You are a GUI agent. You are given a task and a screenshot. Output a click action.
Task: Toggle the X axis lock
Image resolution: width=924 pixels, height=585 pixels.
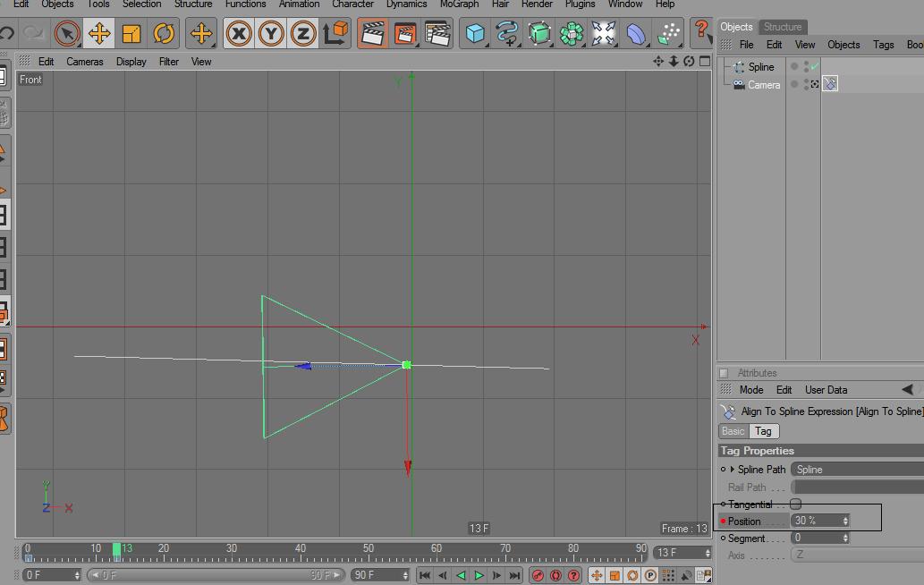(239, 34)
